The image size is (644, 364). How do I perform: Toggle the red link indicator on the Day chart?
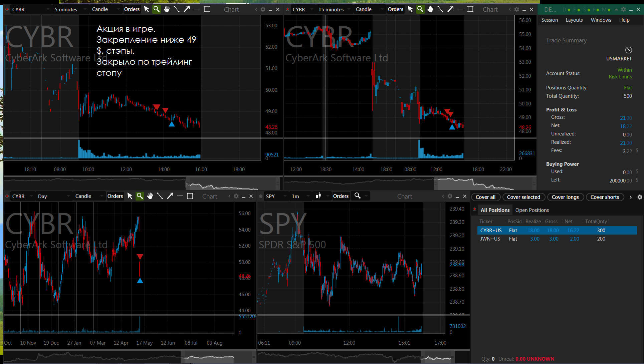pos(7,196)
